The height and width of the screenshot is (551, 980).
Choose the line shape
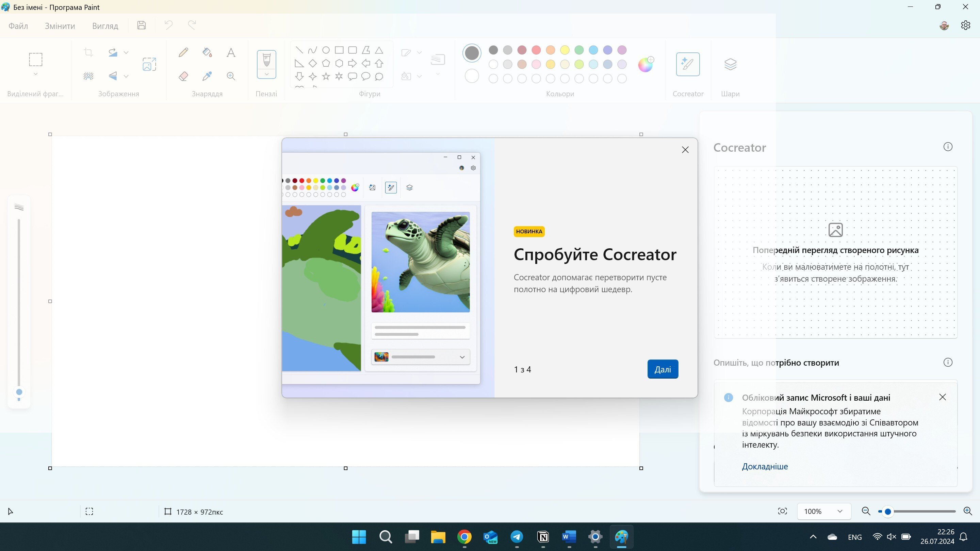click(299, 50)
